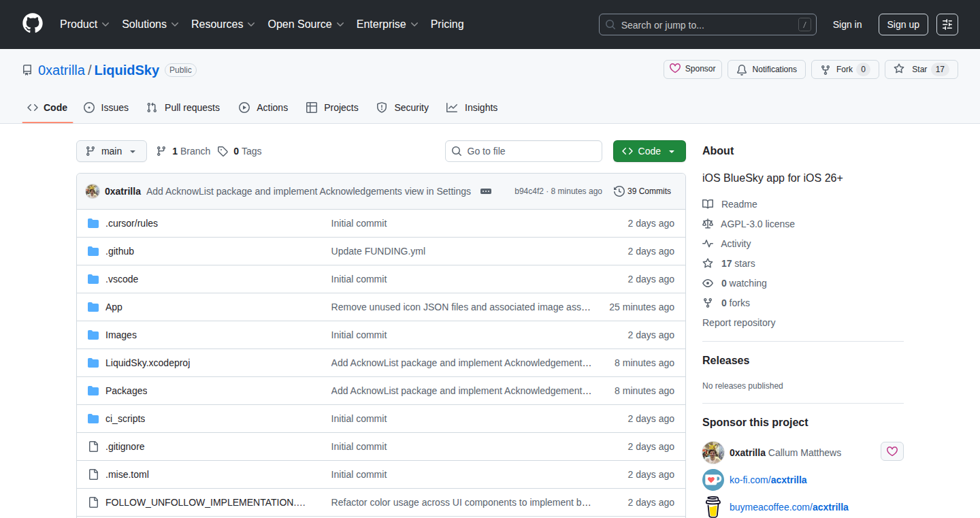Select the Code tab
Image resolution: width=980 pixels, height=518 pixels.
pos(48,108)
